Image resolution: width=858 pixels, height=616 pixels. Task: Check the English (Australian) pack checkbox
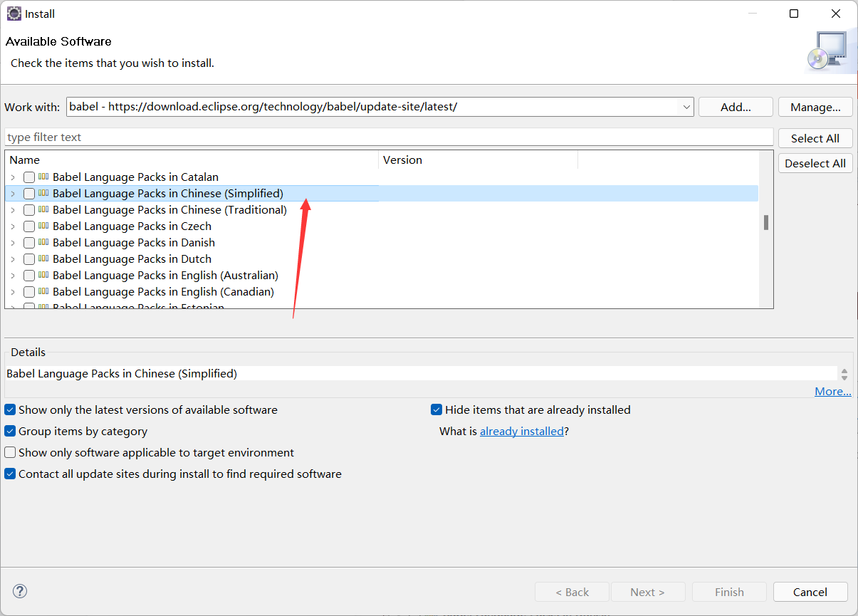(x=29, y=276)
